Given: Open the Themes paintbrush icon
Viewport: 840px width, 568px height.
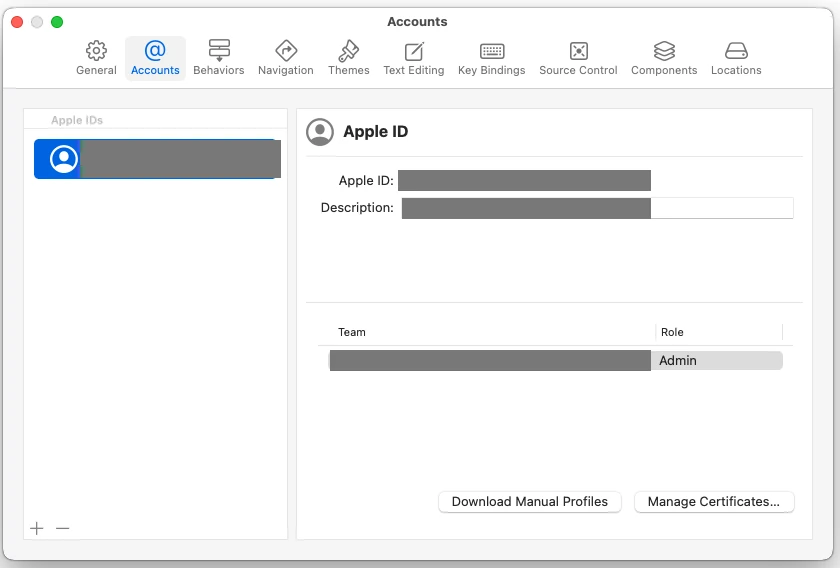Looking at the screenshot, I should 349,51.
